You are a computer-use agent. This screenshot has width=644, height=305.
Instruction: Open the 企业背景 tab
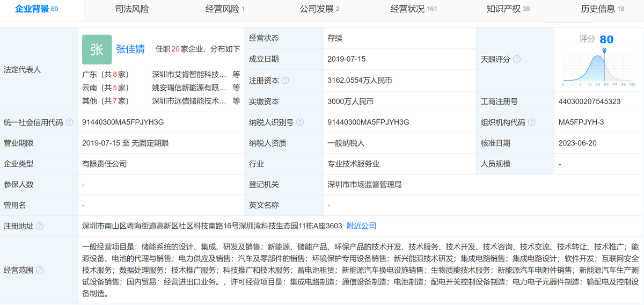pyautogui.click(x=36, y=9)
